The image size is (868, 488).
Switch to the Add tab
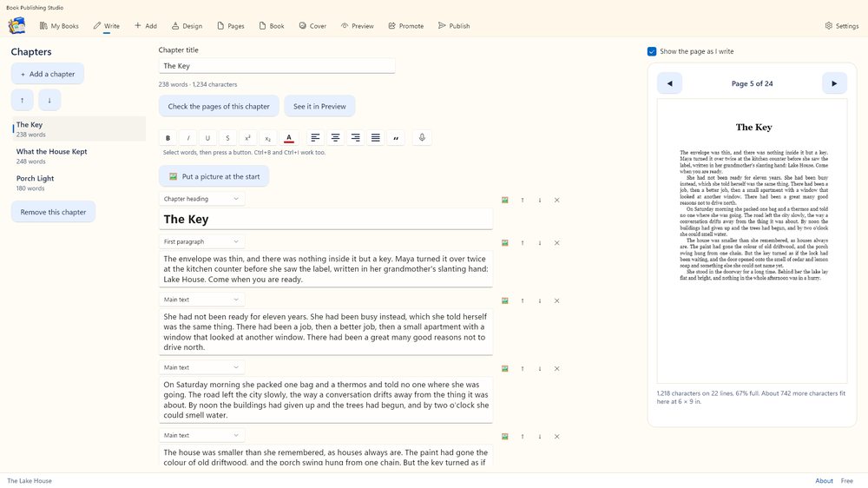146,26
